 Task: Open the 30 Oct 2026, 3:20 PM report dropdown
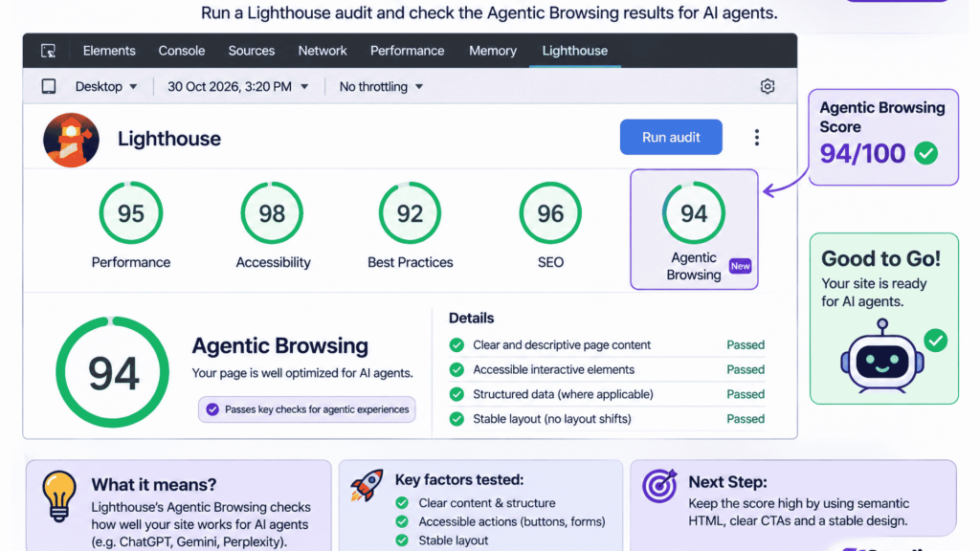tap(238, 87)
